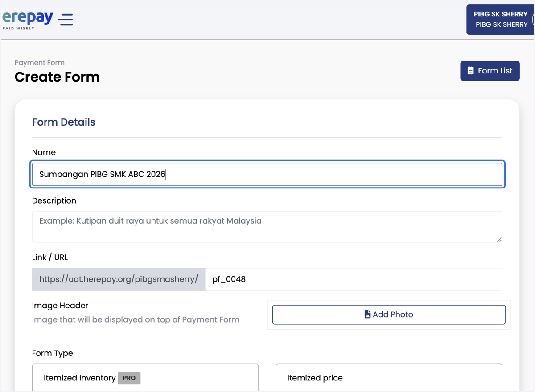Edit the pf_0048 link slug field
The height and width of the screenshot is (392, 535).
pos(354,279)
